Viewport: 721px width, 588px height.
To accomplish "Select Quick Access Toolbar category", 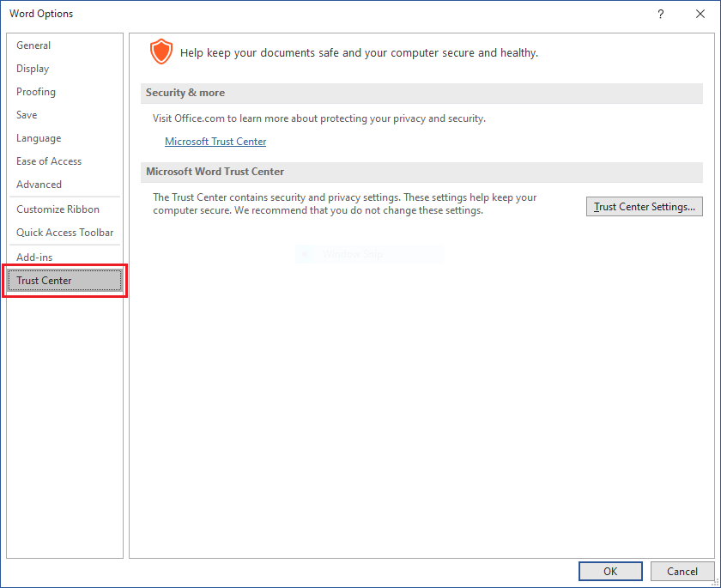I will pyautogui.click(x=64, y=232).
